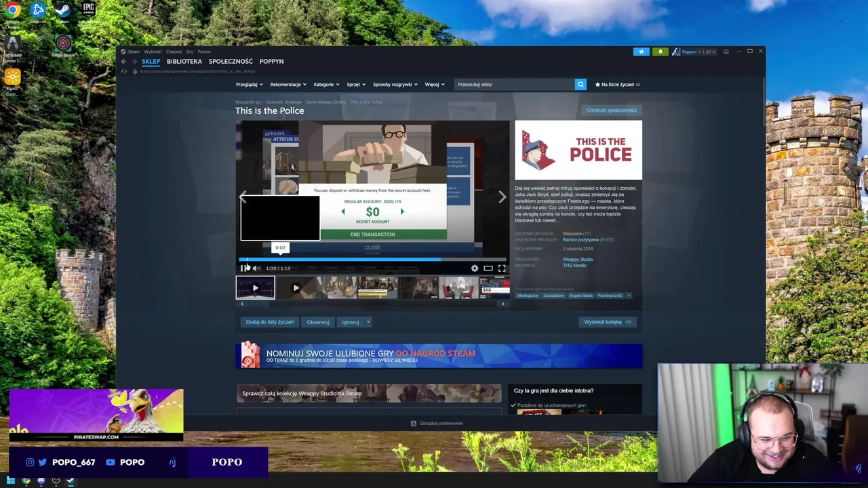Click the store search magnifier button

coord(580,84)
